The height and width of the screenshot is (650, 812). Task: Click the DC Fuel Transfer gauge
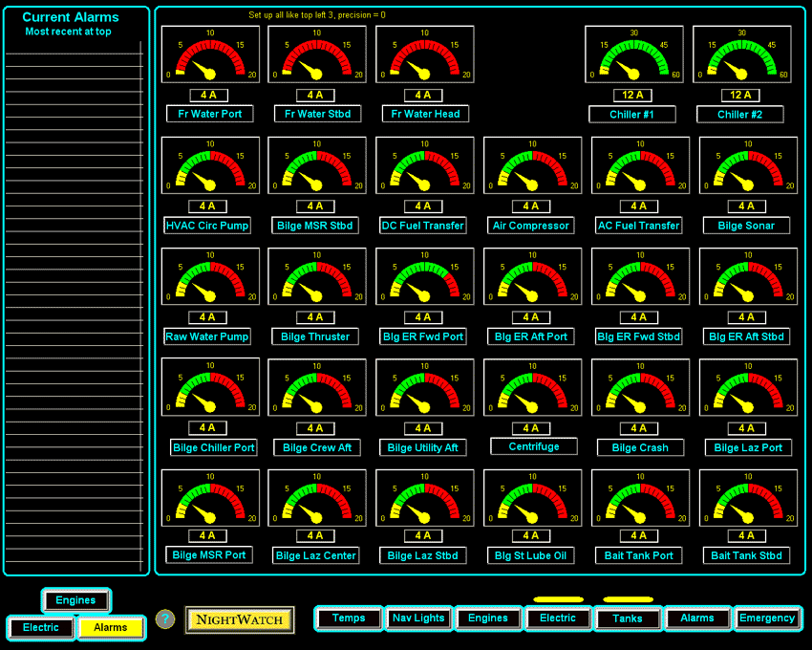(x=424, y=165)
